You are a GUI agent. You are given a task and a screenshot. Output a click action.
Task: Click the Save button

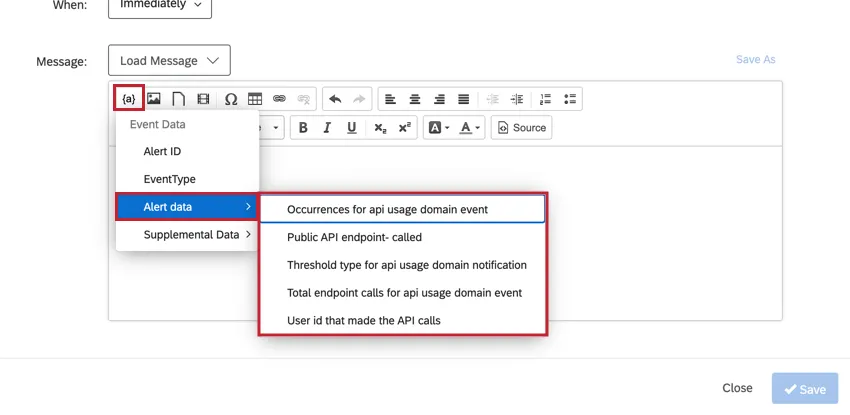point(805,388)
